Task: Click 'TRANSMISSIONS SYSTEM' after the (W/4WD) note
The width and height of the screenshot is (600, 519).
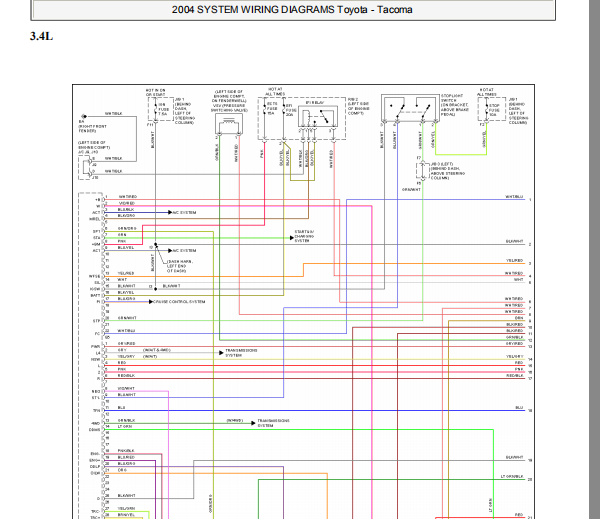Action: (x=273, y=423)
